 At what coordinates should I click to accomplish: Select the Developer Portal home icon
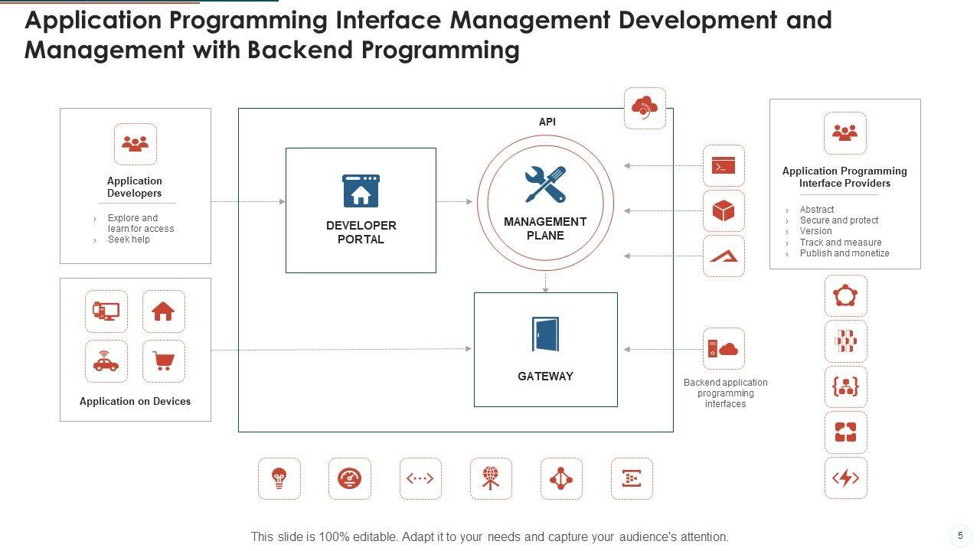coord(361,191)
